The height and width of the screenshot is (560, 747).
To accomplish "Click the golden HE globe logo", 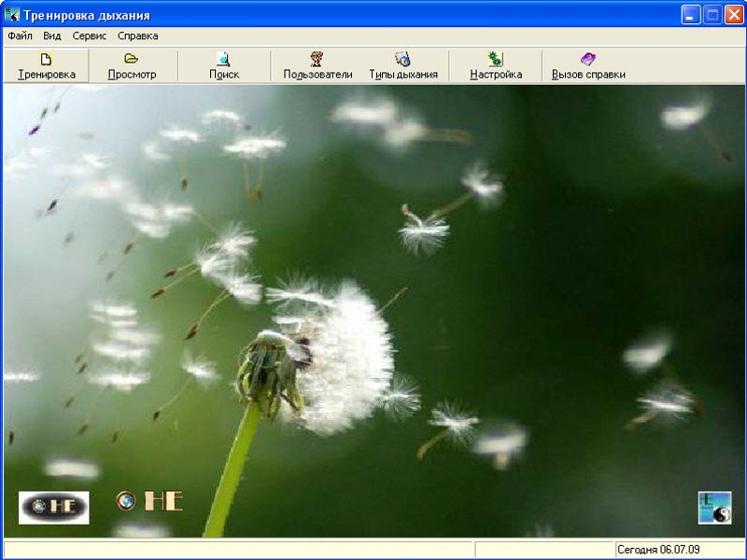I will click(149, 501).
